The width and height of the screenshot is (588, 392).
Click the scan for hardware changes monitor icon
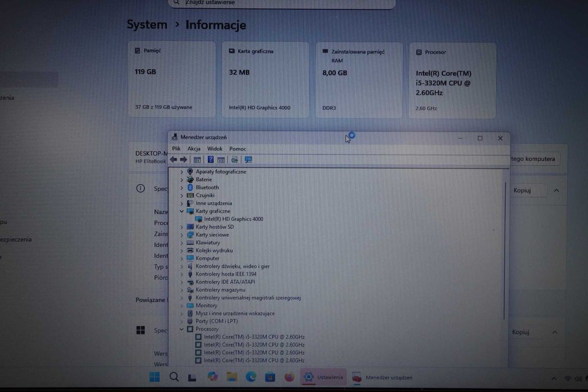point(248,160)
